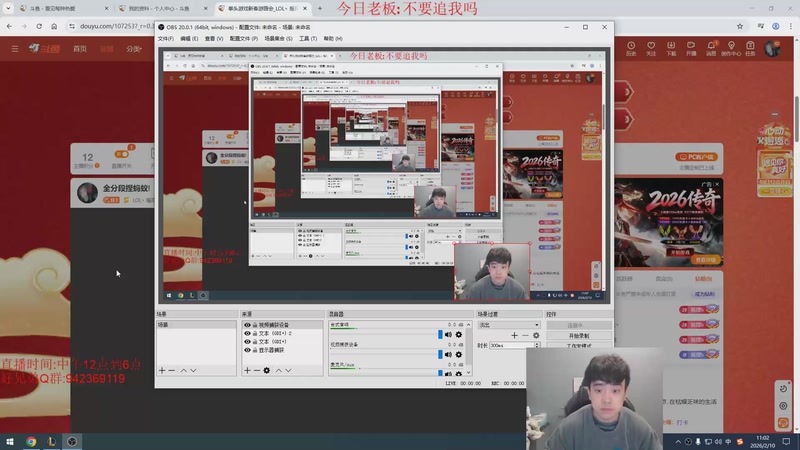Image resolution: width=800 pixels, height=450 pixels.
Task: Open Douyu hamburger menu icon
Action: (15, 48)
